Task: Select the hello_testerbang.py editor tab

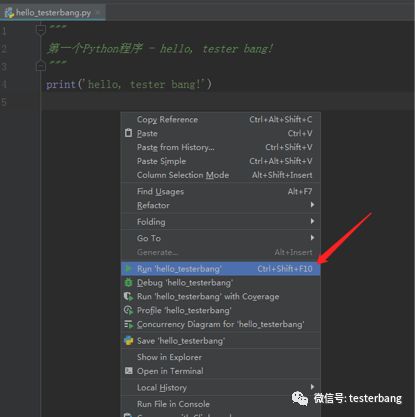Action: tap(53, 13)
